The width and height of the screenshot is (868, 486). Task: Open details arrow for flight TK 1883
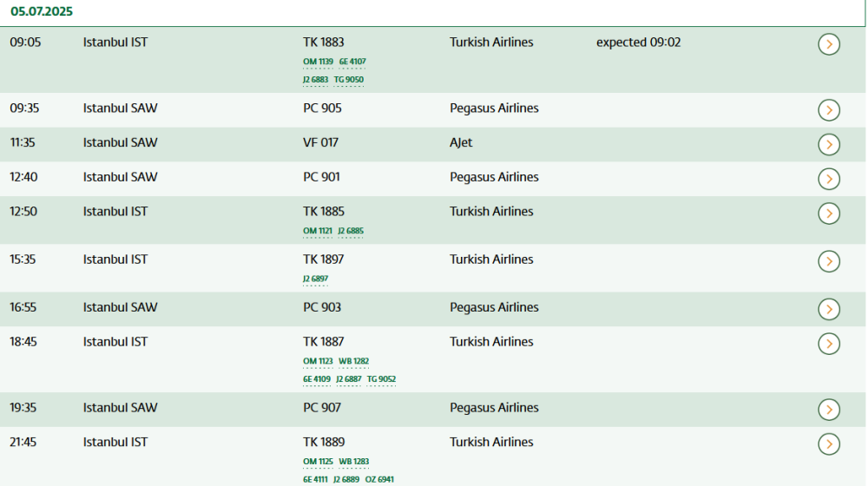pos(829,44)
